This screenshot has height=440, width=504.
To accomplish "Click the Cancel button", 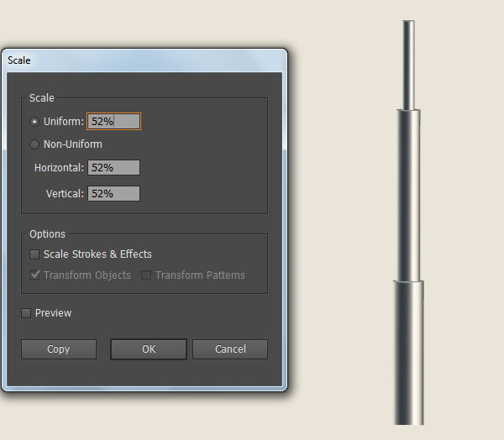I will (230, 349).
